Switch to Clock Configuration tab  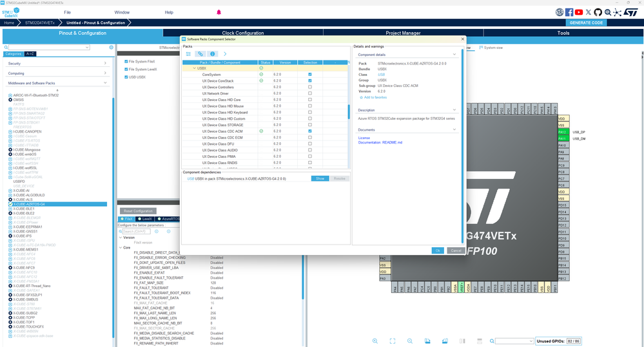[x=243, y=33]
